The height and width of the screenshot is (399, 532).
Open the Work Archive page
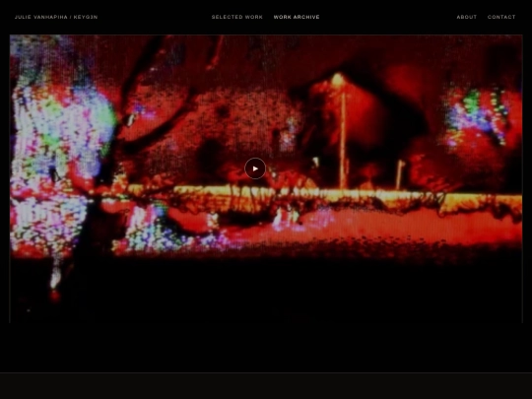(297, 17)
